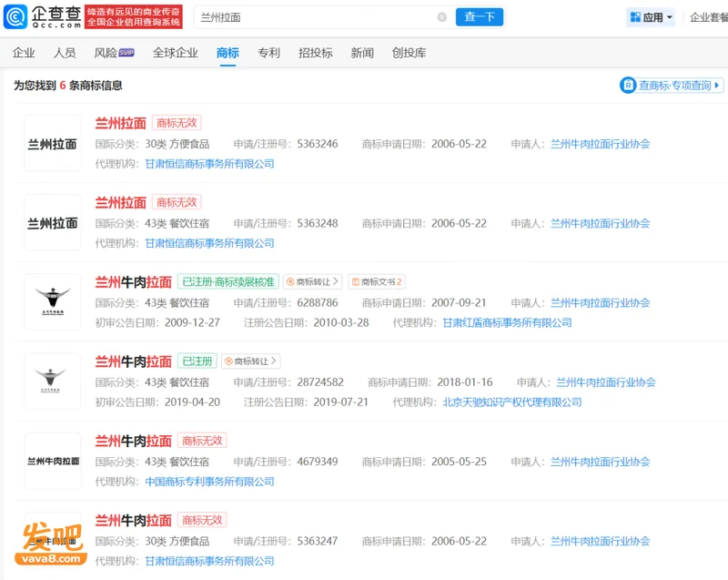The height and width of the screenshot is (580, 728).
Task: Click 商标无效 tag for 5363247
Action: click(202, 520)
